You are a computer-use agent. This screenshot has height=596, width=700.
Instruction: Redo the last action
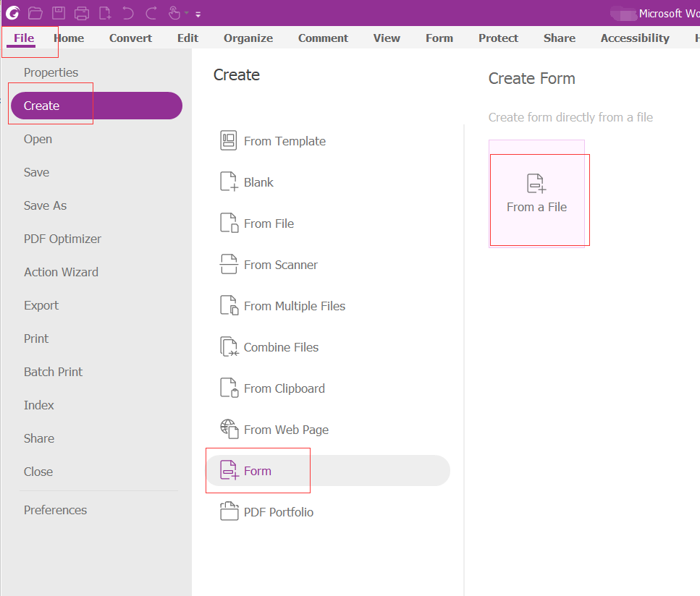pos(150,12)
